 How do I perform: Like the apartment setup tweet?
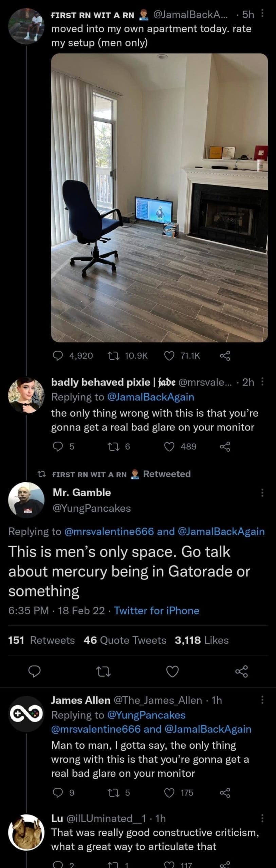169,355
